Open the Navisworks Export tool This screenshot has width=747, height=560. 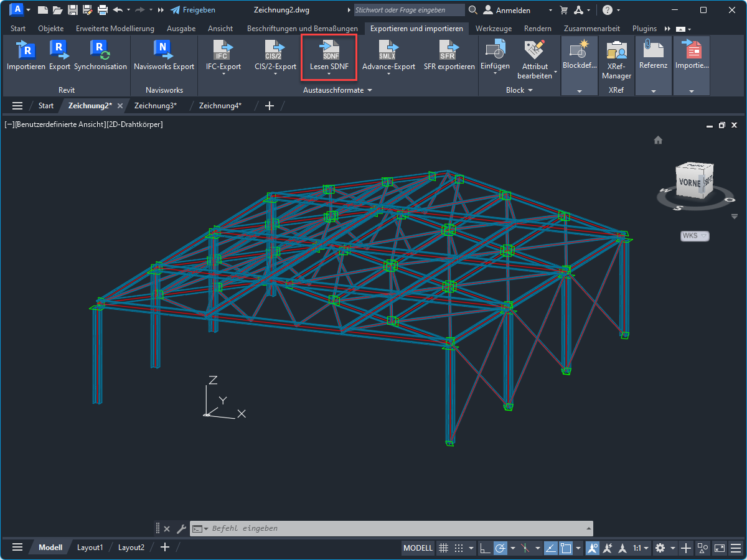click(x=163, y=55)
